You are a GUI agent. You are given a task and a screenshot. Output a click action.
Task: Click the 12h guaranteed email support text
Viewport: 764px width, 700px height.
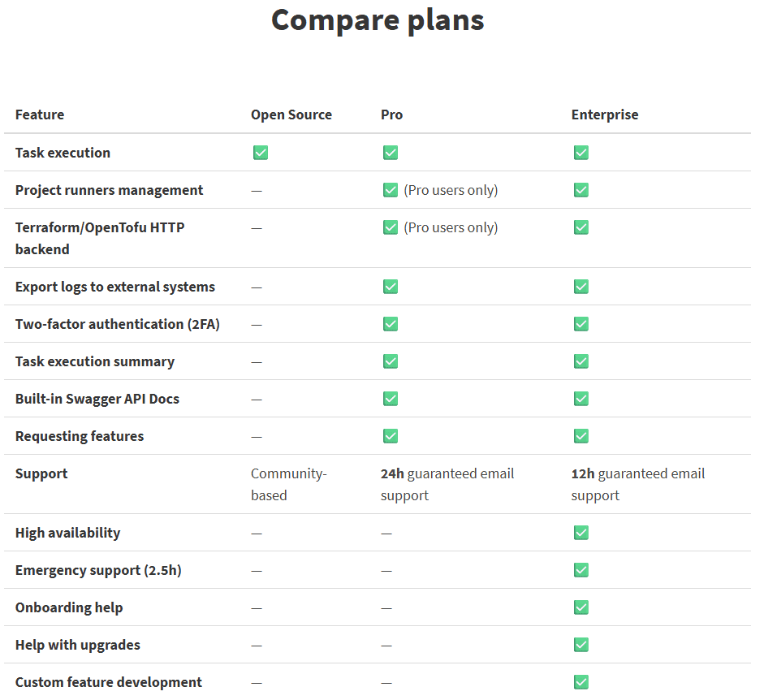638,485
